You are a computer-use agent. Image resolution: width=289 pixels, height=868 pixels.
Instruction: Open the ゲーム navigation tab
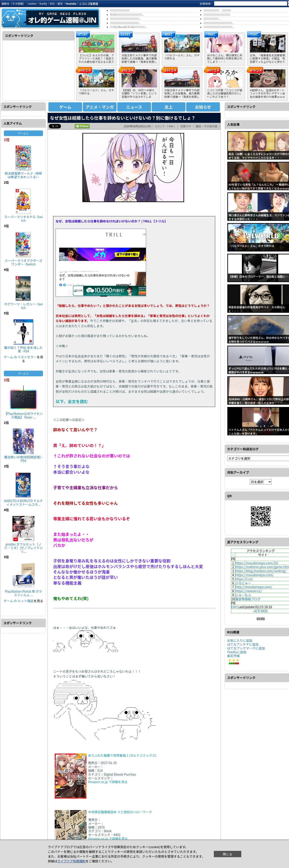click(65, 107)
